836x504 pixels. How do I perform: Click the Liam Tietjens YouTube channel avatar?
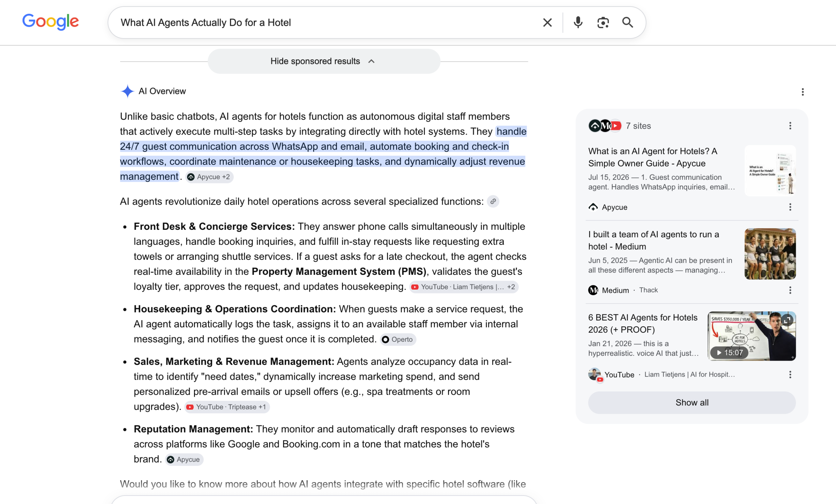595,375
